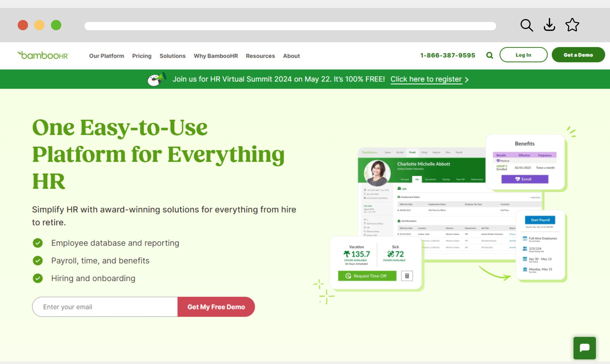Open the Our Platform menu
The image size is (610, 364).
click(x=107, y=56)
